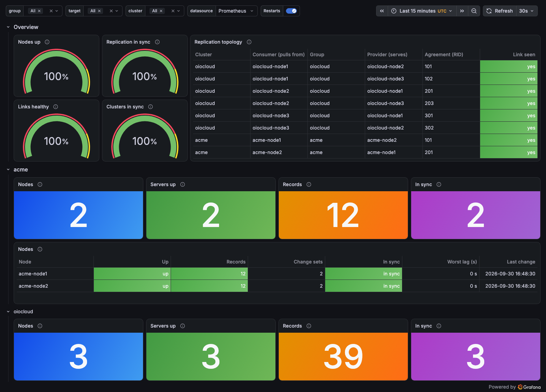Open info icon beside Links healthy
The height and width of the screenshot is (392, 546).
click(56, 107)
